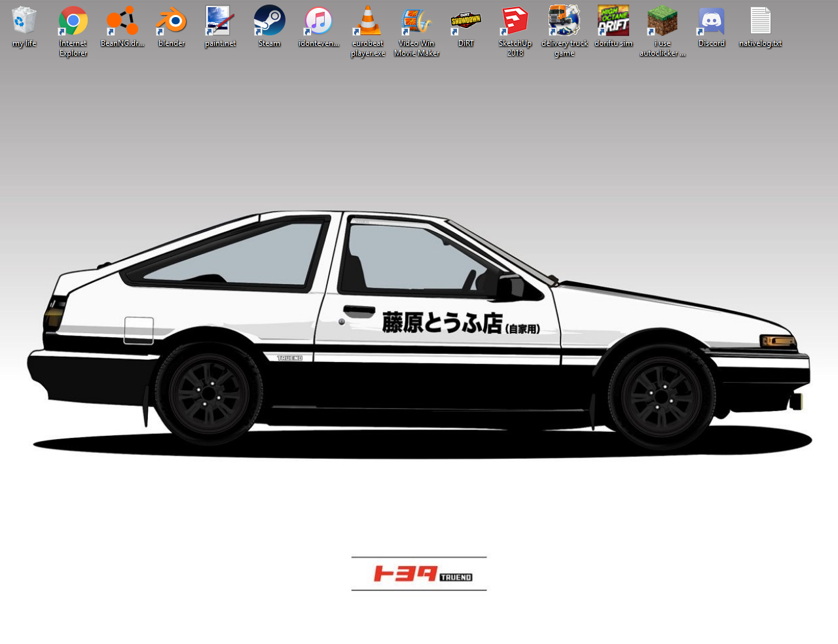Select the 'my life' recycle bin icon

24,21
